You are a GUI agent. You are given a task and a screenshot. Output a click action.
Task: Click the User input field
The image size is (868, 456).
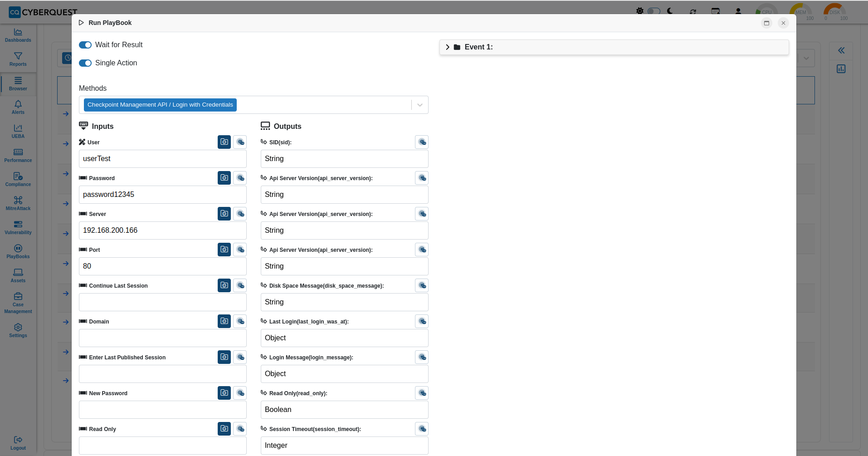163,159
